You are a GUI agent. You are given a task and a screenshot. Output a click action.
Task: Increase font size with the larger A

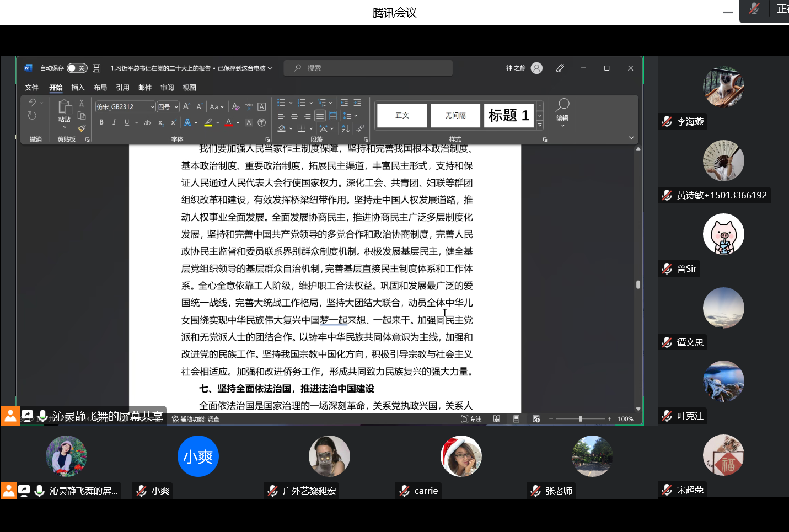click(x=186, y=106)
